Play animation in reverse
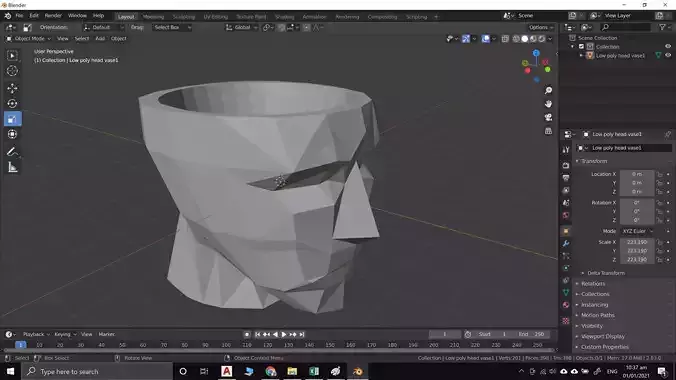This screenshot has height=380, width=676. (275, 334)
